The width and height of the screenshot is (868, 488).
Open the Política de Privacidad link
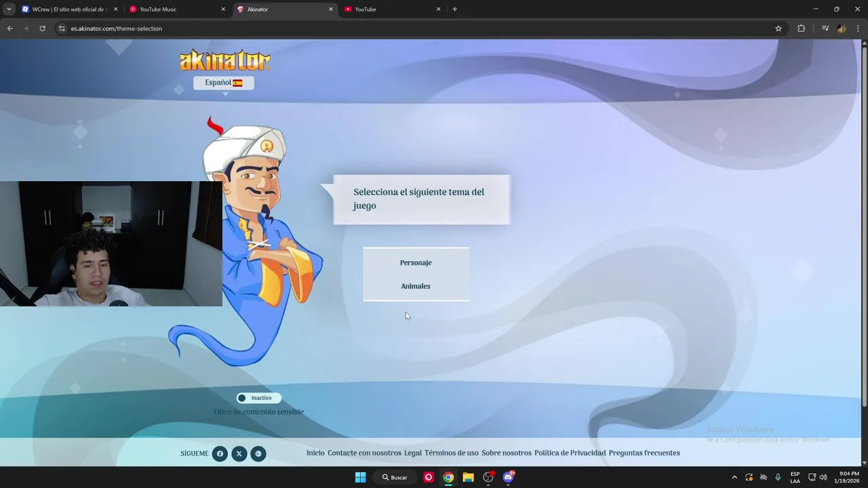point(570,453)
